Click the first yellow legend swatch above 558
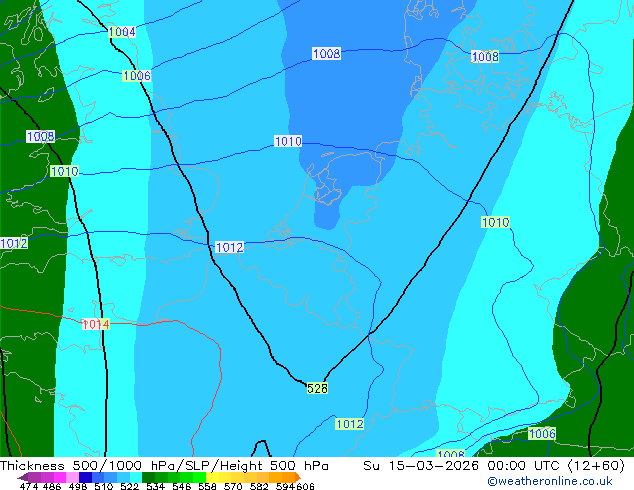This screenshot has height=490, width=634. point(212,477)
